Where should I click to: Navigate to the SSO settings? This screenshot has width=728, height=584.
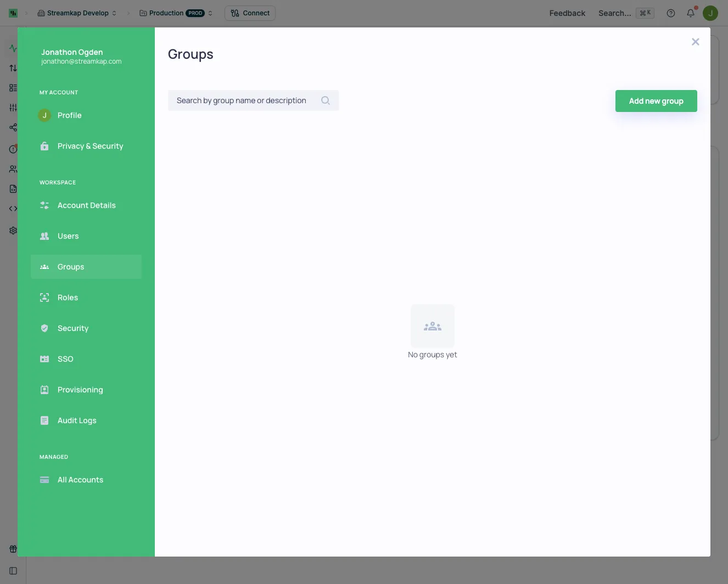[x=86, y=359]
